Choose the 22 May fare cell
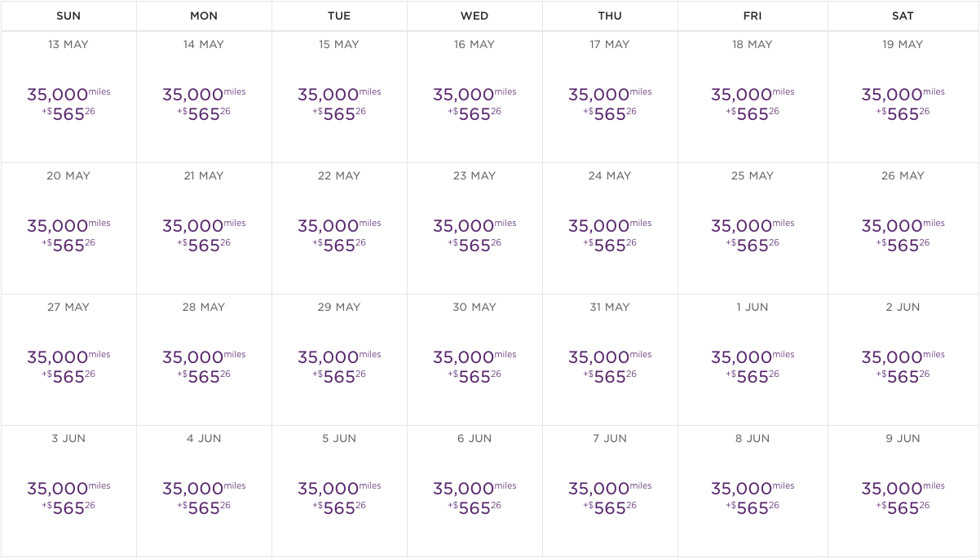This screenshot has height=558, width=980. click(x=339, y=235)
